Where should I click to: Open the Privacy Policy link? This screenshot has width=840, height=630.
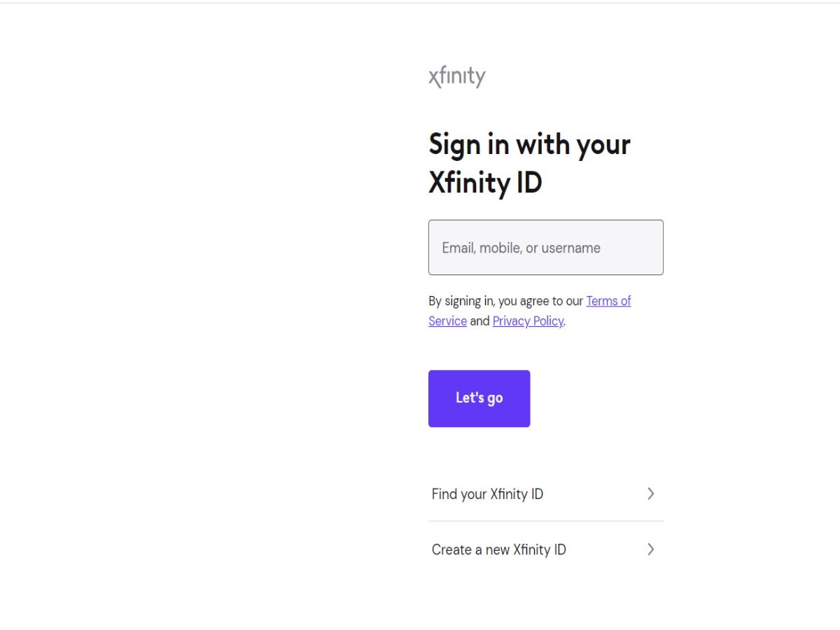tap(528, 321)
